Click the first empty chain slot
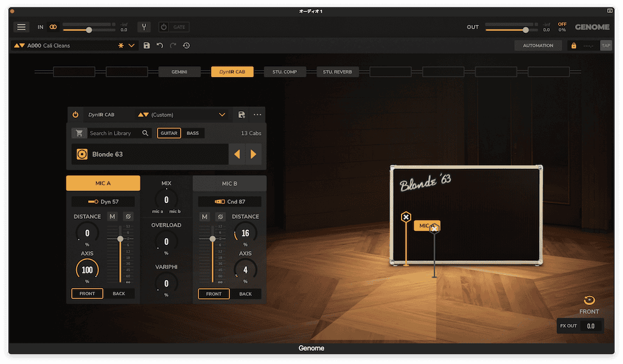This screenshot has width=623, height=364. (74, 72)
